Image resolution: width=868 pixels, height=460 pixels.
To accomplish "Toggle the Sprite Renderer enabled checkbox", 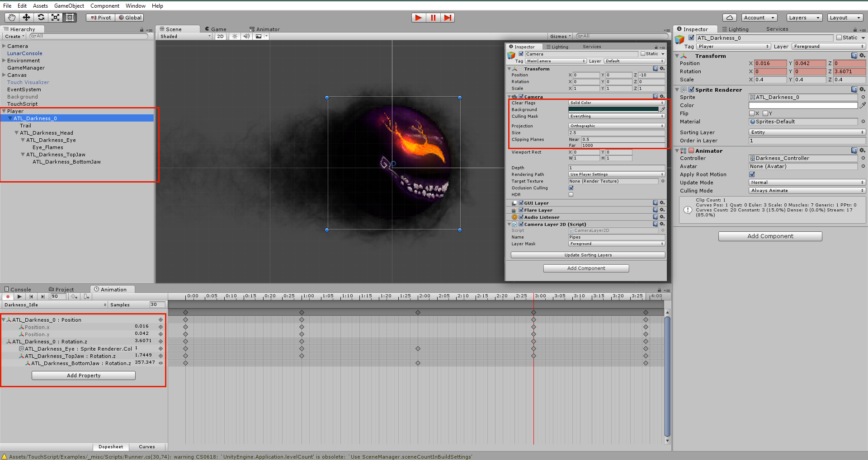I will pos(691,89).
